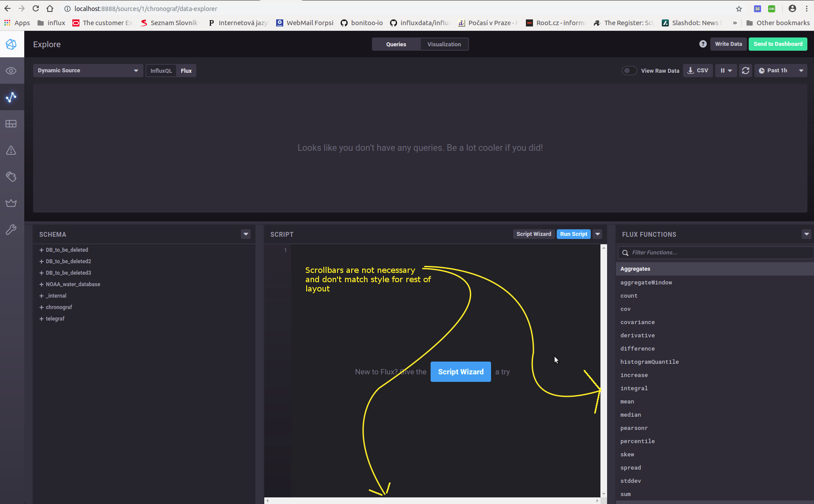Refresh the query data
Viewport: 814px width, 504px height.
pos(746,70)
